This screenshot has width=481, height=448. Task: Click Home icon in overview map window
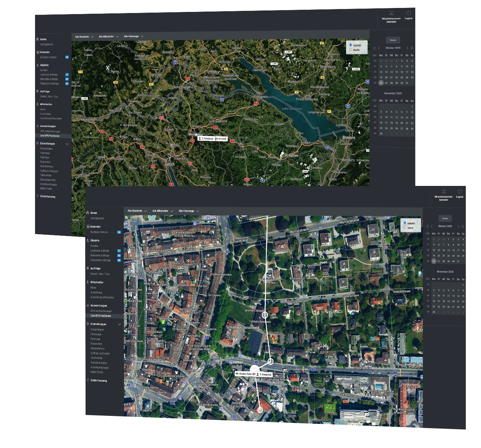coord(38,39)
